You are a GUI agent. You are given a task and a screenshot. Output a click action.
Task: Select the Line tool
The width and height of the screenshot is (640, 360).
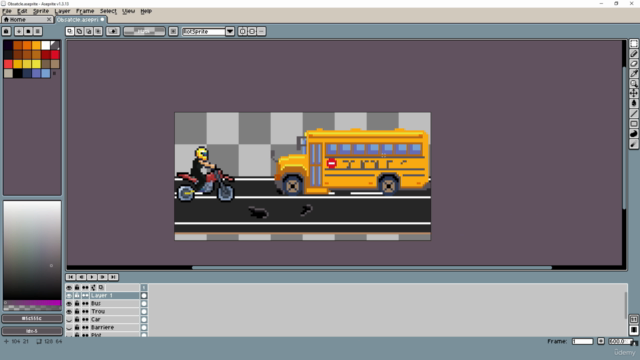click(x=633, y=113)
